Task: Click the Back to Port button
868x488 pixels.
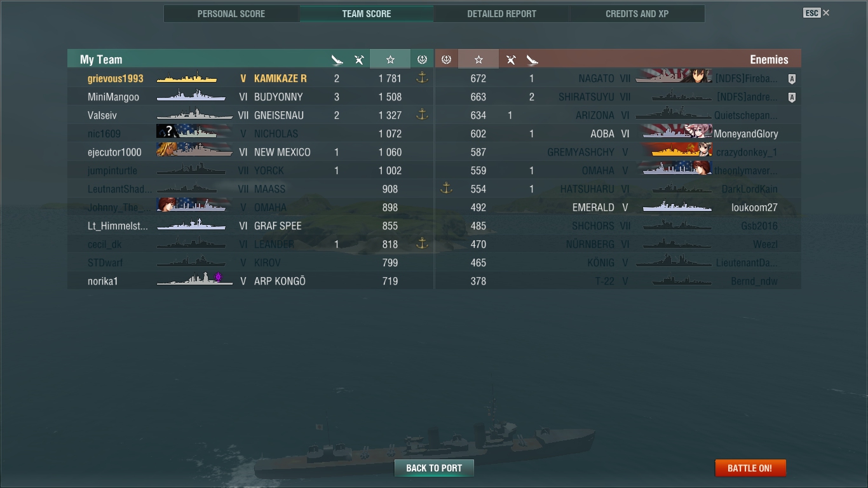Action: 434,468
